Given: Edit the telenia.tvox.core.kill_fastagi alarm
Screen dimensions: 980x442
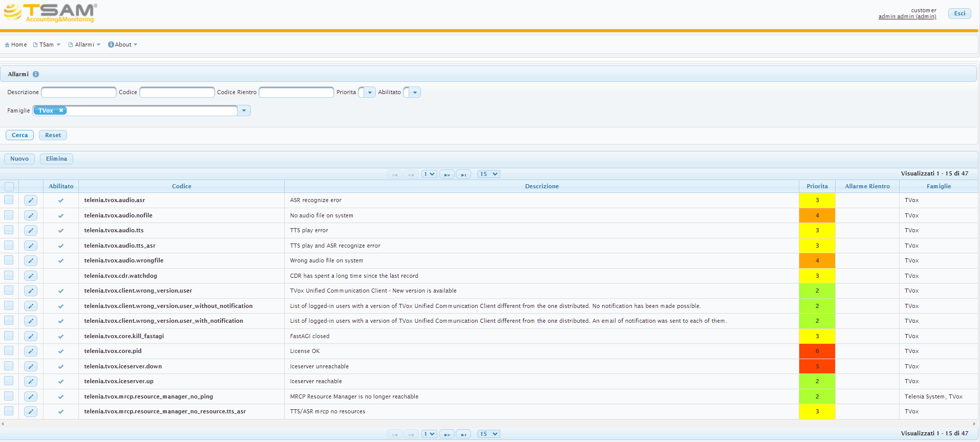Looking at the screenshot, I should click(x=31, y=336).
